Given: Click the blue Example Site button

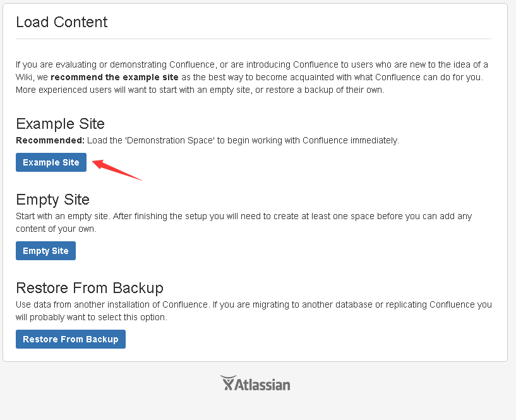Looking at the screenshot, I should 51,162.
